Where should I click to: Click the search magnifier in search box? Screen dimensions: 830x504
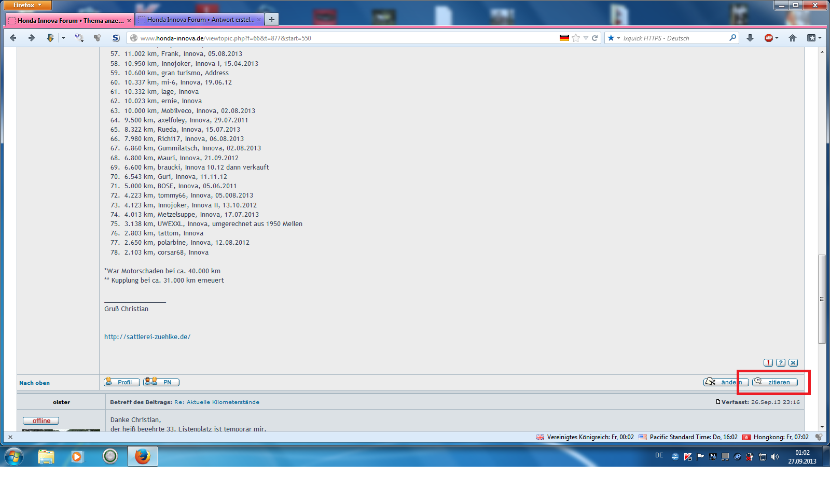pos(732,38)
